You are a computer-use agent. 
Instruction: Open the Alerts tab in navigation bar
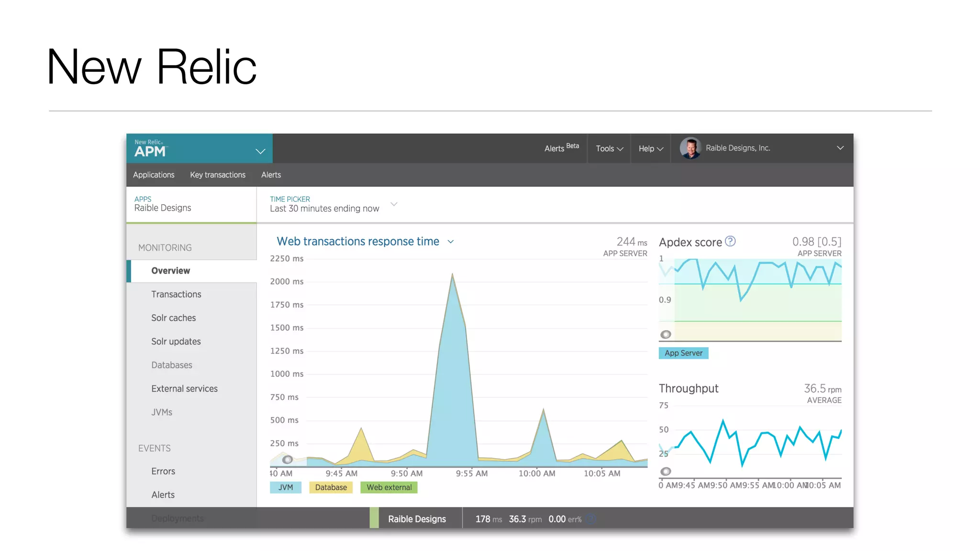coord(271,175)
